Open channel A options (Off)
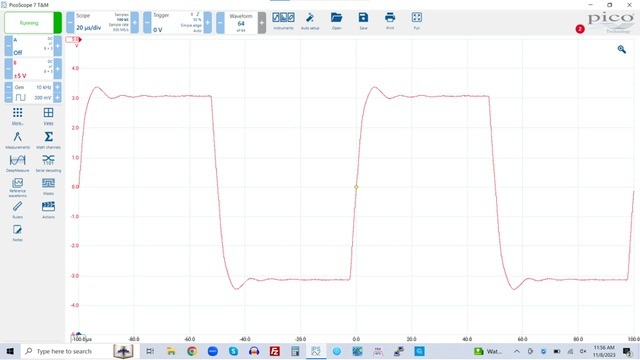640x360 pixels. (x=33, y=46)
